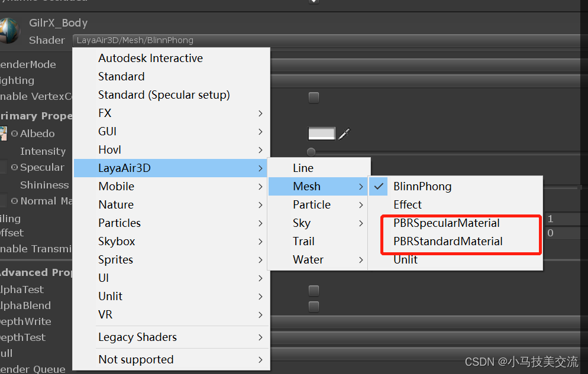The image size is (588, 374).
Task: Open the Water submenu
Action: pyautogui.click(x=319, y=260)
